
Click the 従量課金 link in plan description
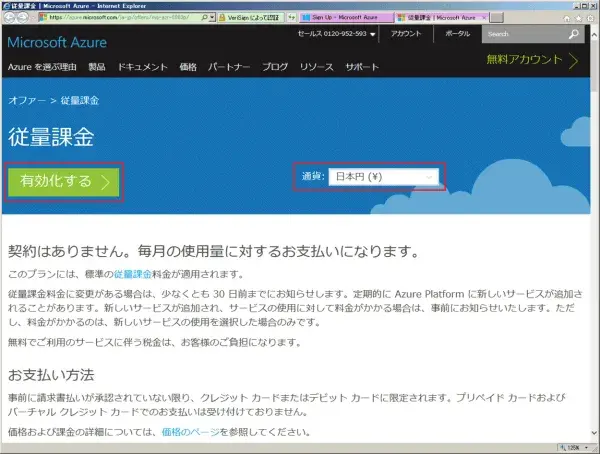point(132,274)
